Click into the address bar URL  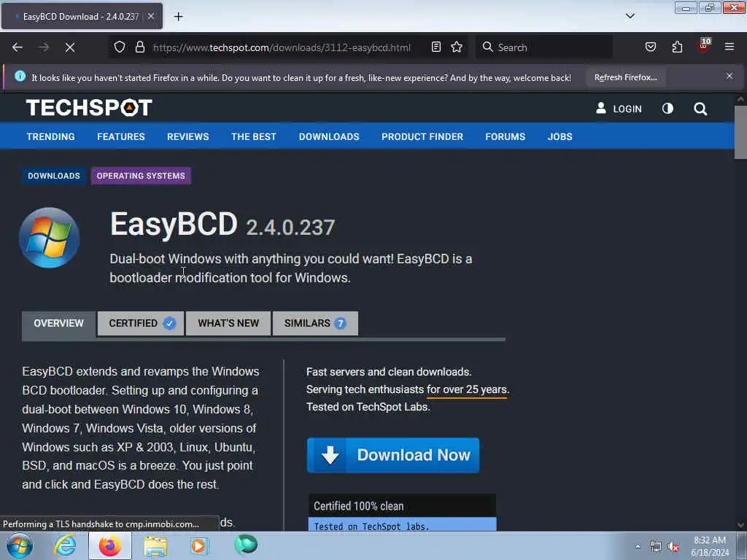(x=281, y=47)
